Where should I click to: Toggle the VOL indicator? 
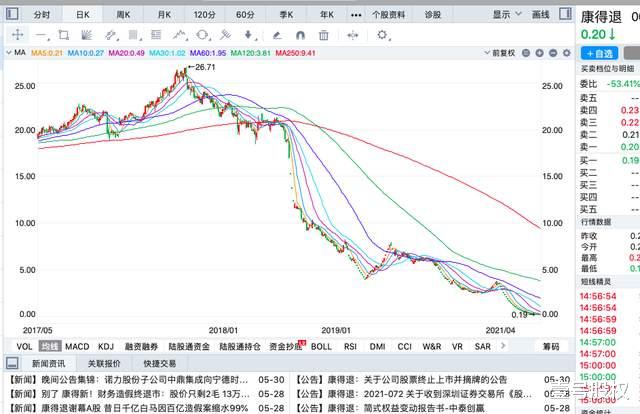[24, 346]
